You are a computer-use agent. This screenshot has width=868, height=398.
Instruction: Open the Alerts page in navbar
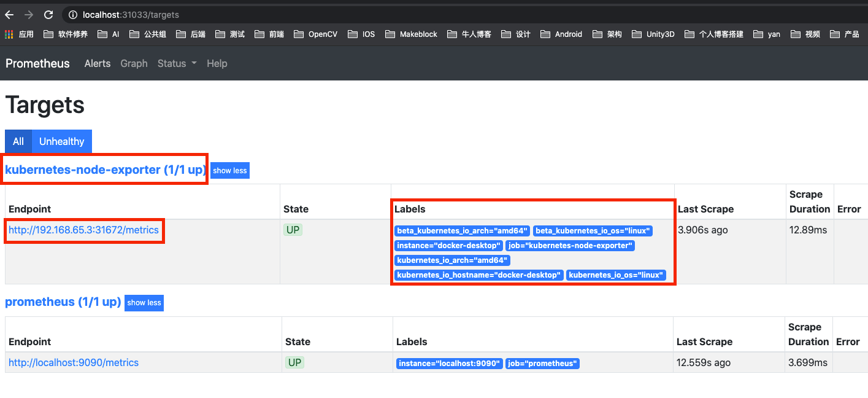pyautogui.click(x=98, y=63)
